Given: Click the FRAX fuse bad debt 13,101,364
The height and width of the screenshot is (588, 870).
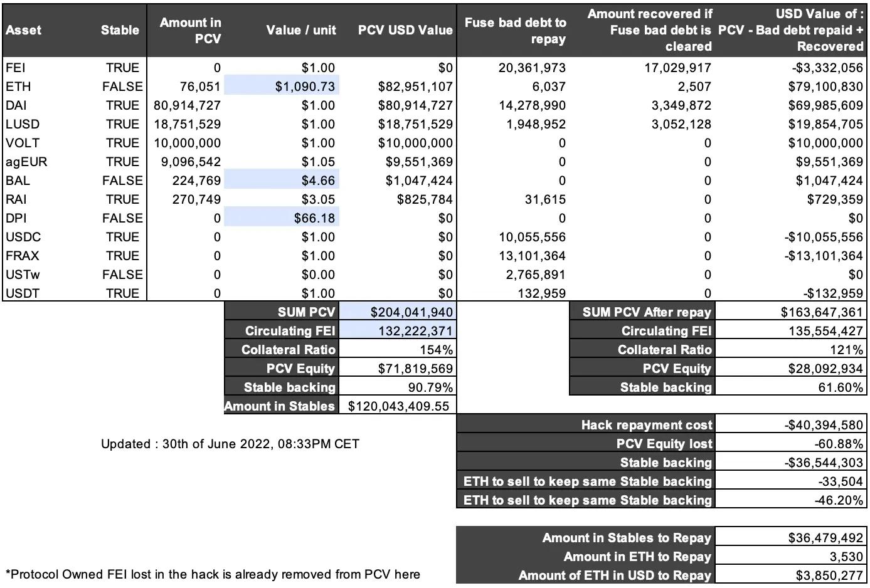Looking at the screenshot, I should 532,256.
